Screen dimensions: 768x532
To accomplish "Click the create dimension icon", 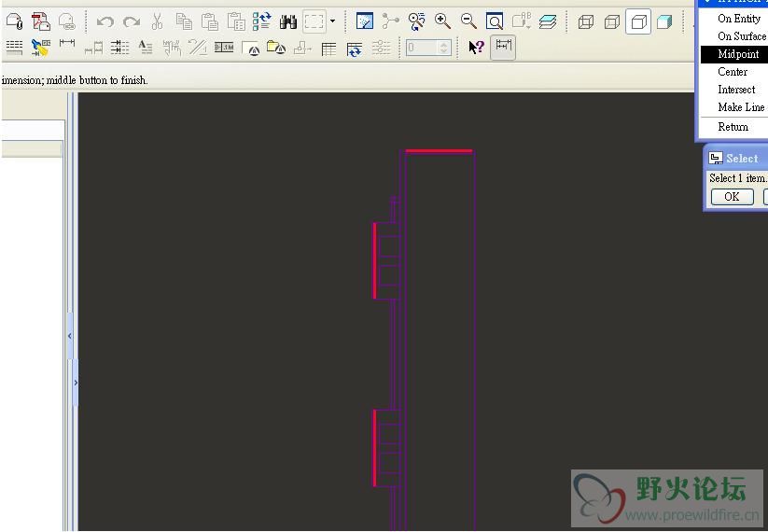I will pos(66,44).
